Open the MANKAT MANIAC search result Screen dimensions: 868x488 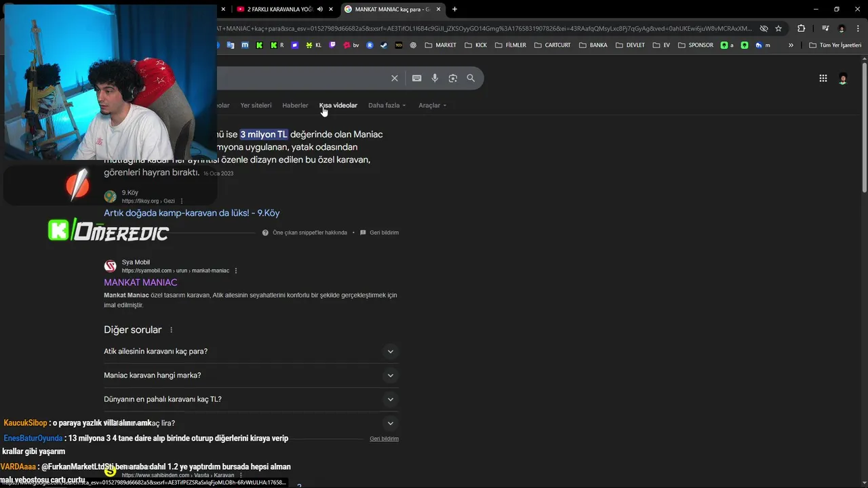click(x=140, y=282)
